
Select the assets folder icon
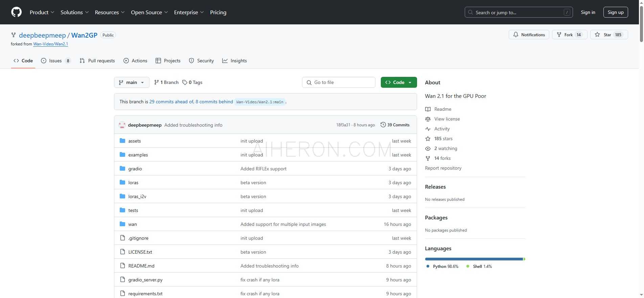122,141
